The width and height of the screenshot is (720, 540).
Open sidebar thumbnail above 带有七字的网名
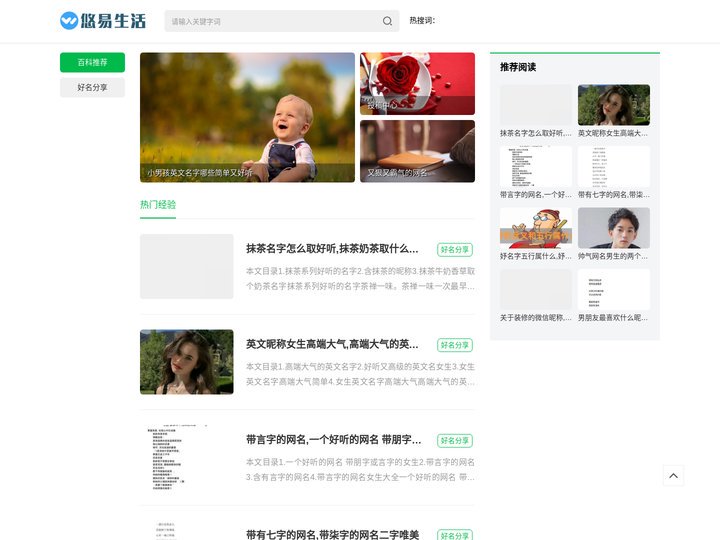coord(613,166)
